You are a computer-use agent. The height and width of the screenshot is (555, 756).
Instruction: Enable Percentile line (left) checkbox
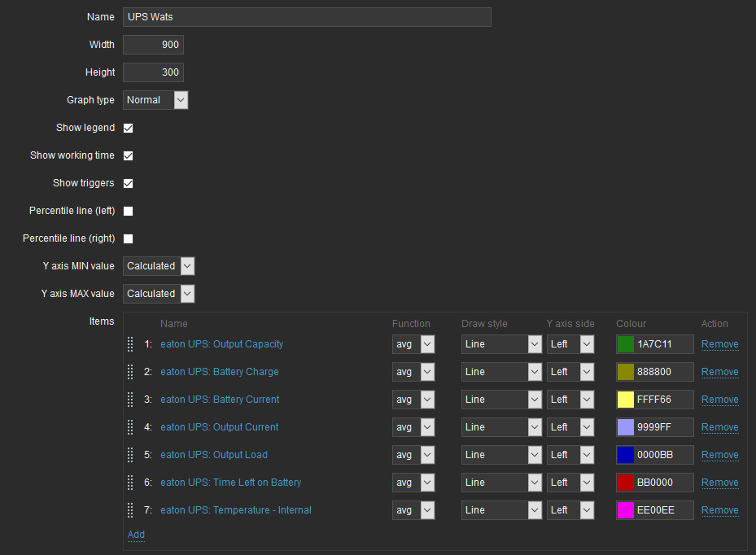coord(129,211)
